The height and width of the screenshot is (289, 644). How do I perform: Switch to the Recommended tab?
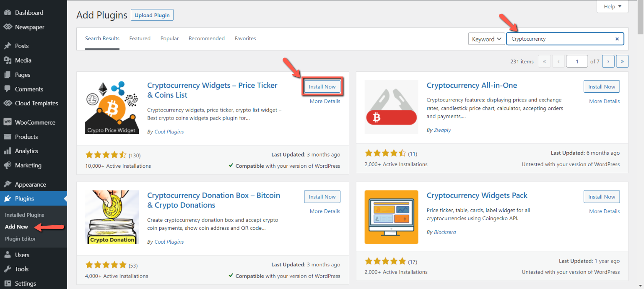click(207, 38)
